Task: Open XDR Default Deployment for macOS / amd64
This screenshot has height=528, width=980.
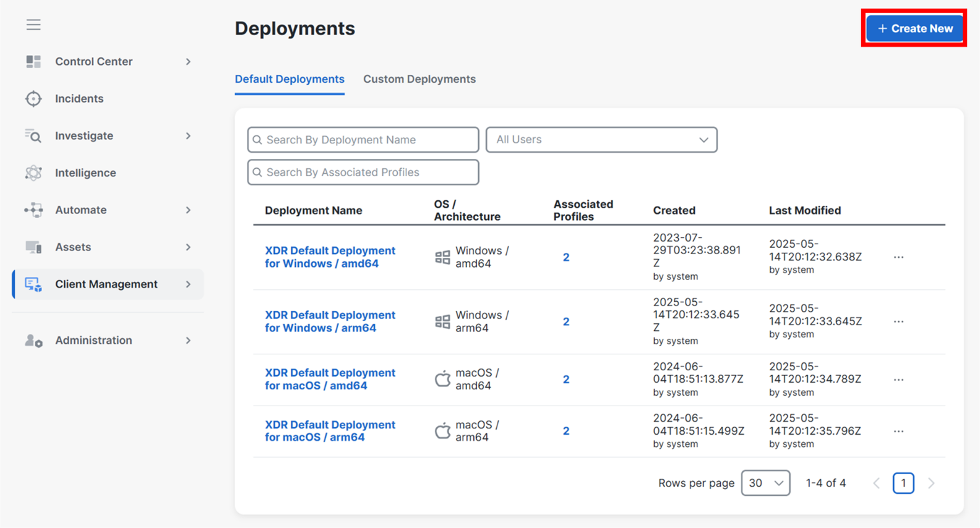Action: click(330, 379)
